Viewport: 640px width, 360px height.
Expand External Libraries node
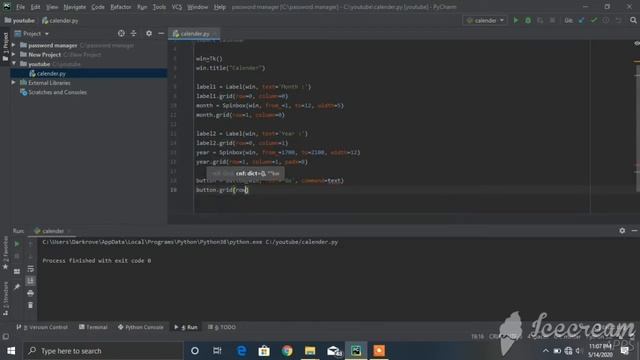(13, 83)
